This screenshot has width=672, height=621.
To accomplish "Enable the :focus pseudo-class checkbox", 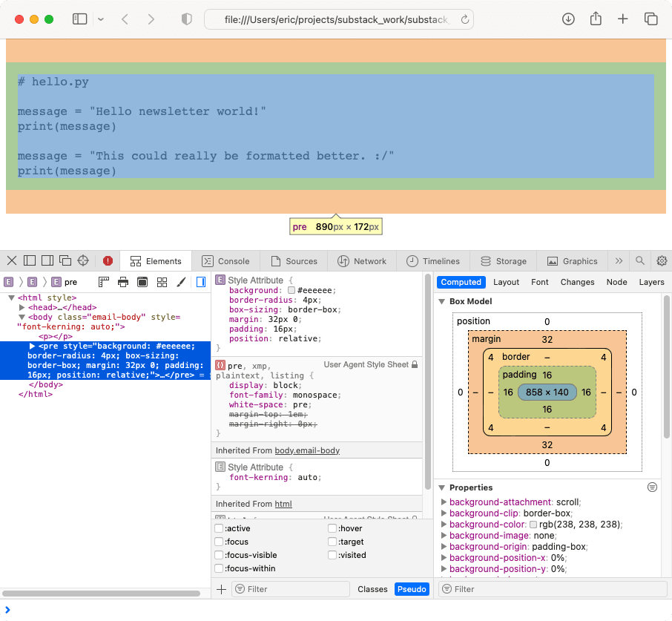I will click(219, 542).
